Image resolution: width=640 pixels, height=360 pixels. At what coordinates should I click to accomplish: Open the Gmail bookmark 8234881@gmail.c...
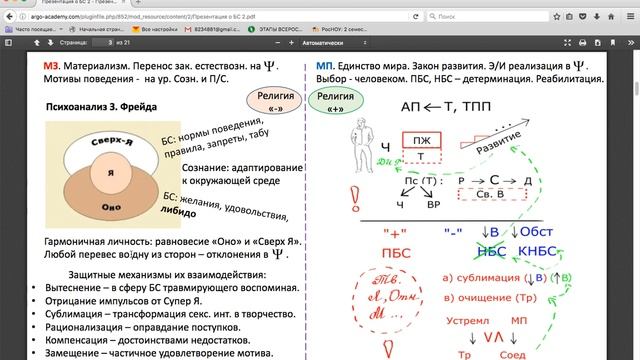click(x=213, y=29)
